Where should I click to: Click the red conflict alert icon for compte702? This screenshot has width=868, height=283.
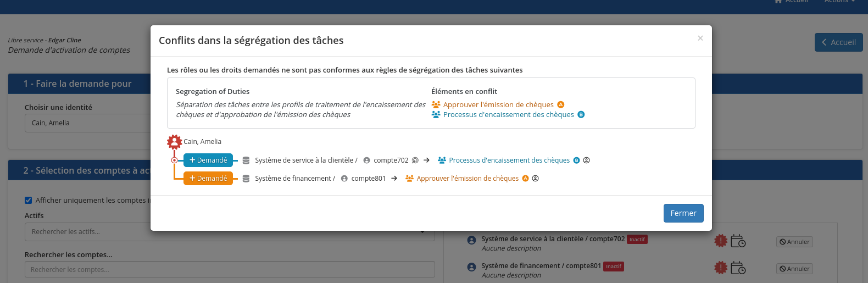pos(720,241)
